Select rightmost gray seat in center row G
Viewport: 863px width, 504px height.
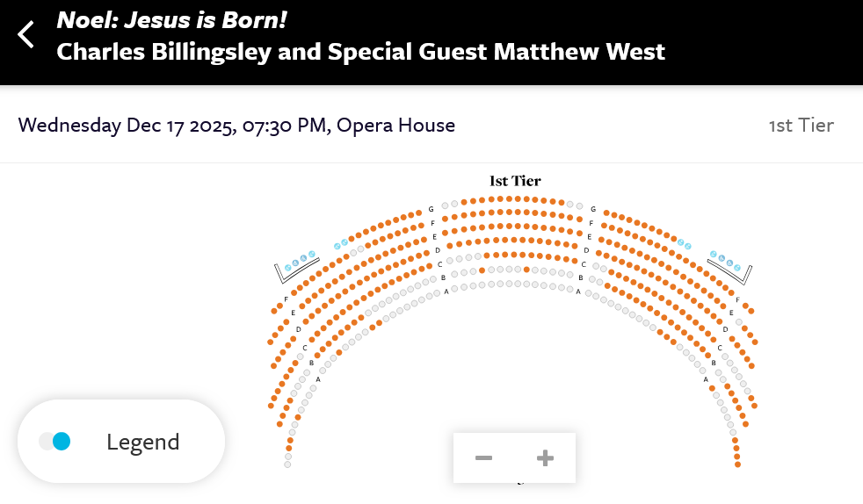click(x=579, y=205)
